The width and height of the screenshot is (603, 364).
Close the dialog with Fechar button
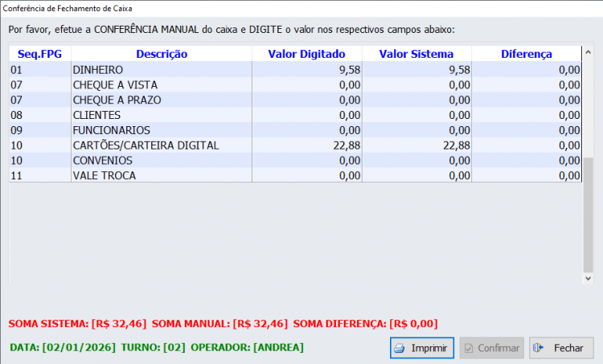[x=561, y=348]
